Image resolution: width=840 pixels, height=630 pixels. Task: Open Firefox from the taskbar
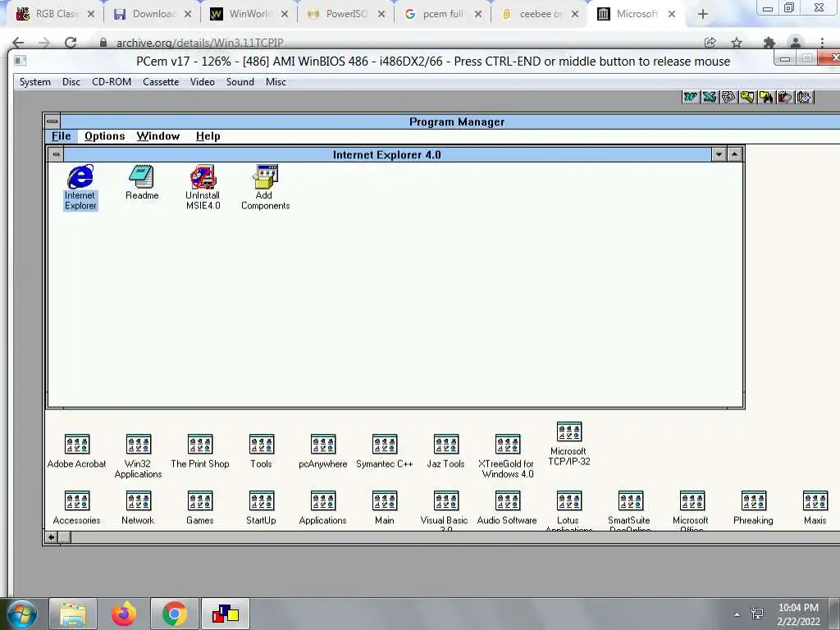click(x=124, y=614)
